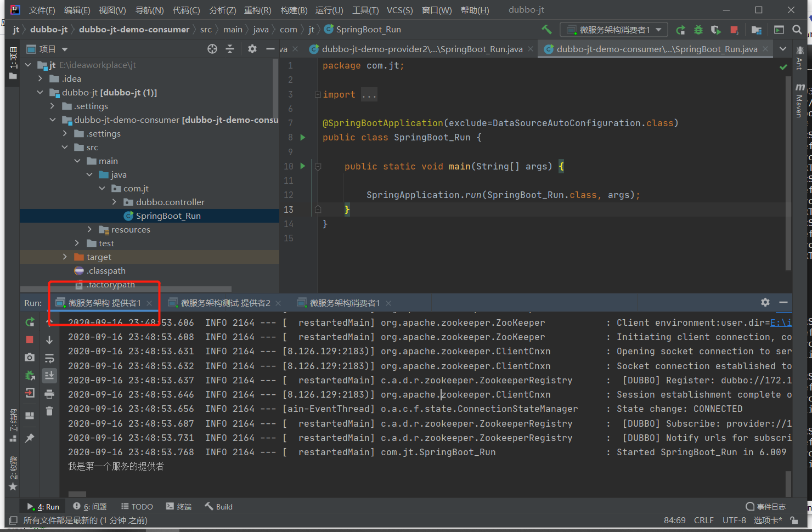Open the 项目 view selector dropdown
Viewport: 812px width, 532px height.
(47, 49)
